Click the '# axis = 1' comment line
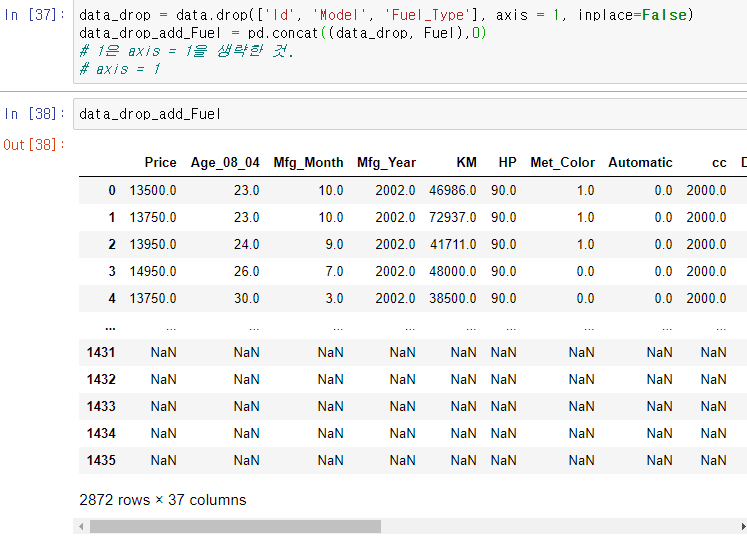This screenshot has width=747, height=540. (120, 69)
